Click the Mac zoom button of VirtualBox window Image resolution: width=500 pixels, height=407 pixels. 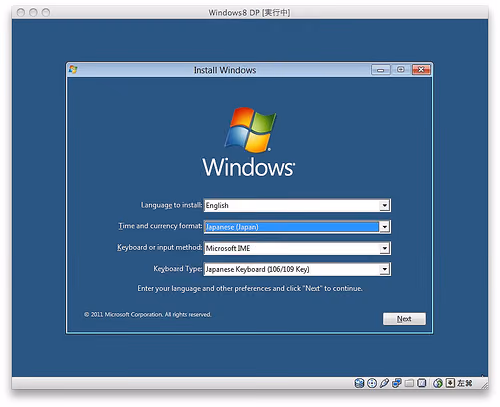pyautogui.click(x=46, y=13)
